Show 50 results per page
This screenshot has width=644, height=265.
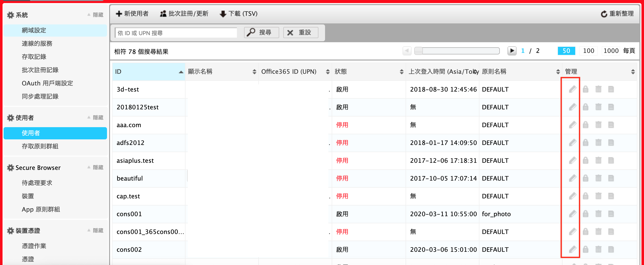(566, 51)
